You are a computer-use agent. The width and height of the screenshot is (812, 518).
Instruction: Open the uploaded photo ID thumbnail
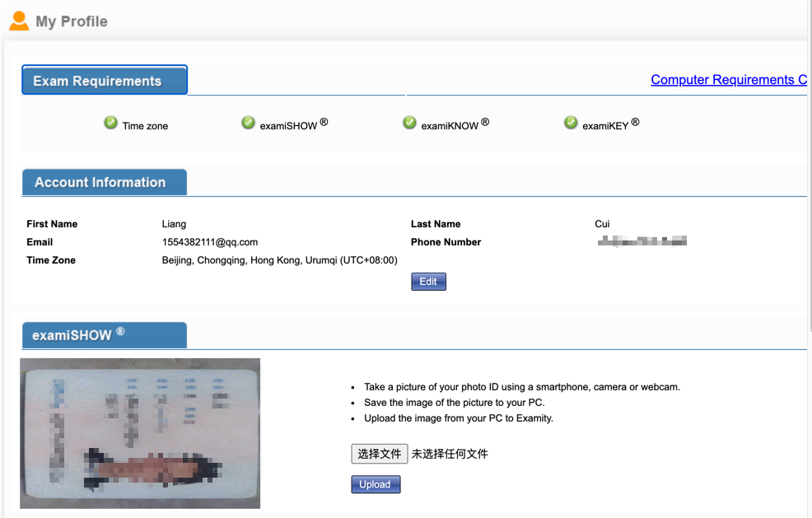click(140, 433)
